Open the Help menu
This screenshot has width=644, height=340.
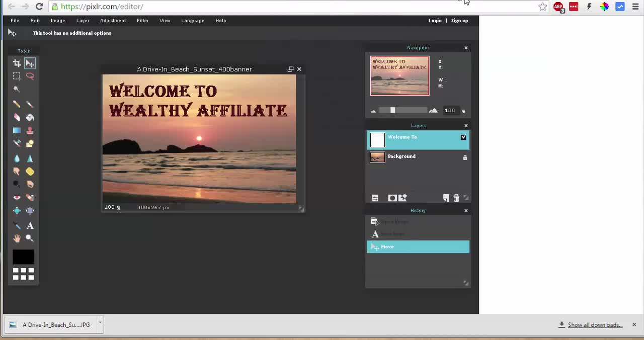(x=221, y=21)
